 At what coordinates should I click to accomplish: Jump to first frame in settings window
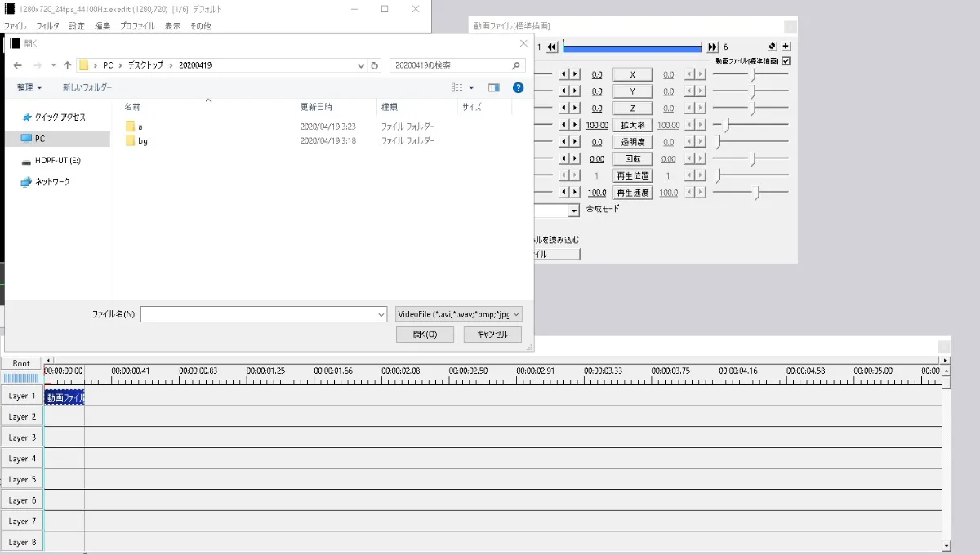click(553, 47)
